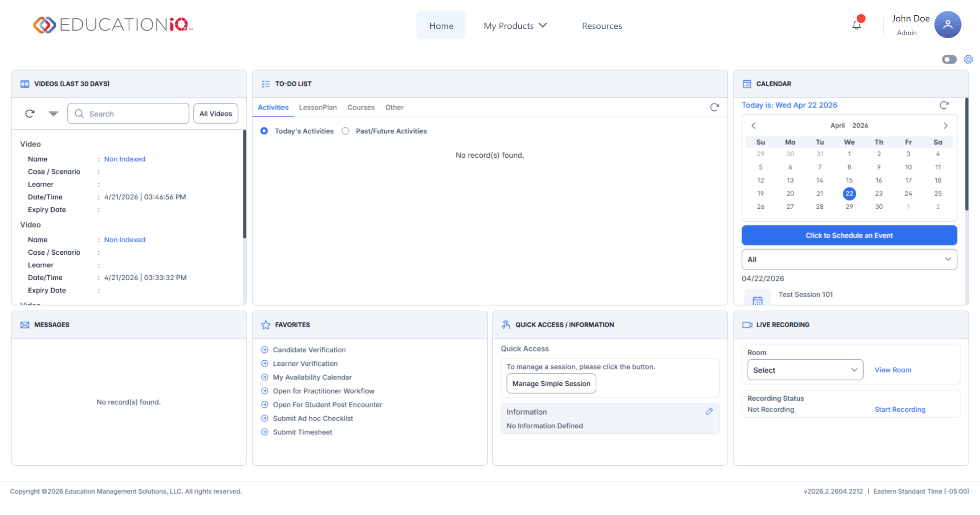
Task: Click April month label in calendar
Action: tap(837, 126)
